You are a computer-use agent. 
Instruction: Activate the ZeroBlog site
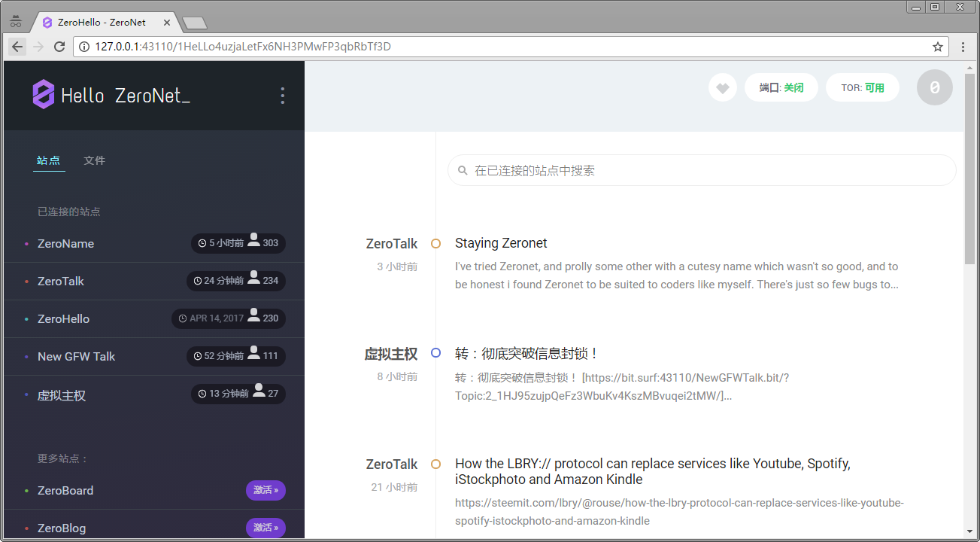(x=265, y=528)
